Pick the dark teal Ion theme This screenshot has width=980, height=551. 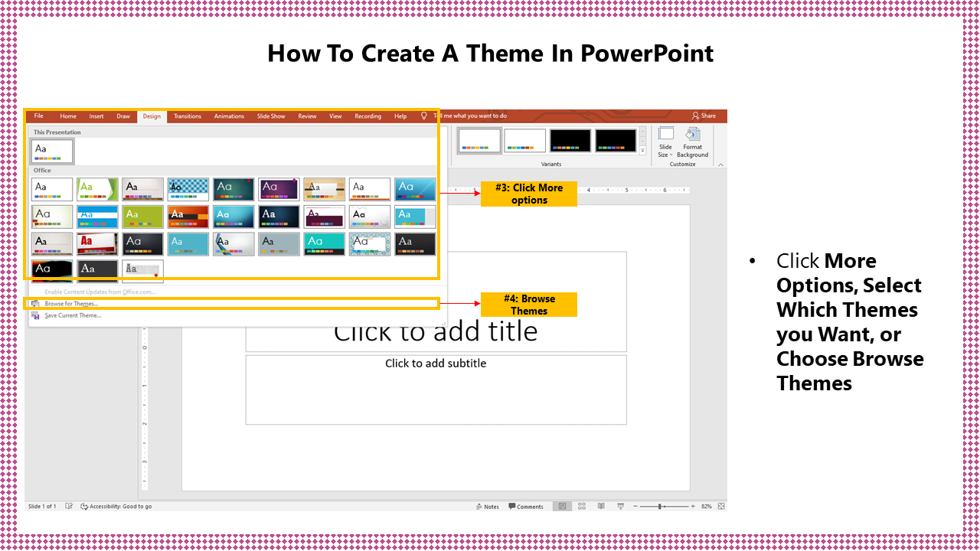[x=234, y=189]
